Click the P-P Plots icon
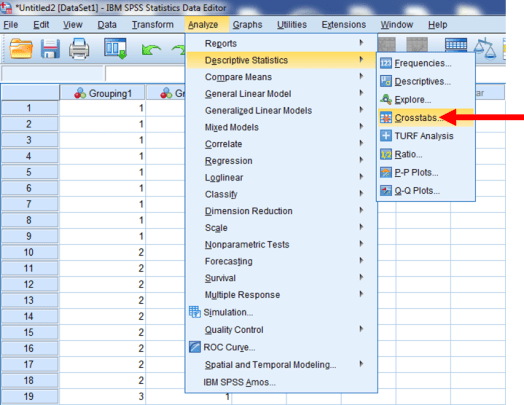This screenshot has height=405, width=524. click(x=386, y=172)
